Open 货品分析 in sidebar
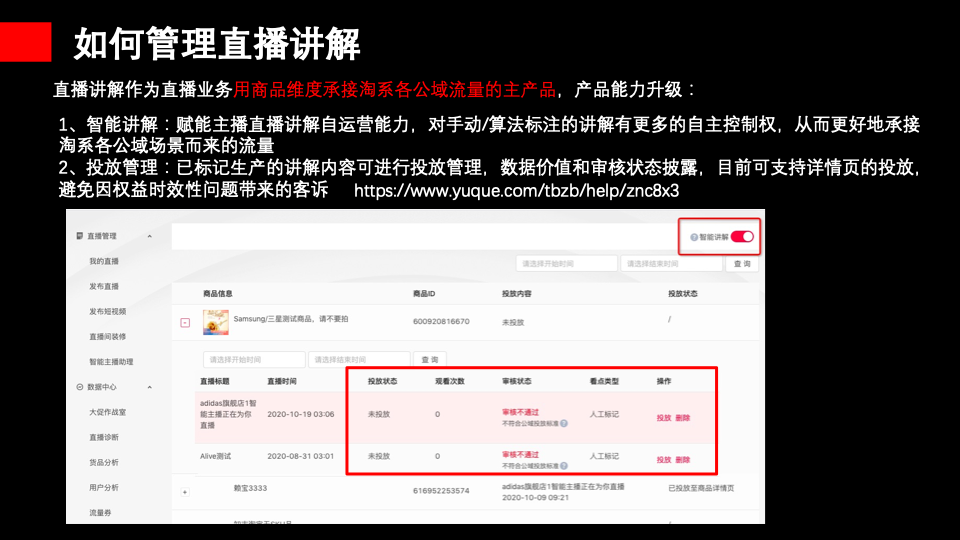The width and height of the screenshot is (960, 540). pos(104,463)
